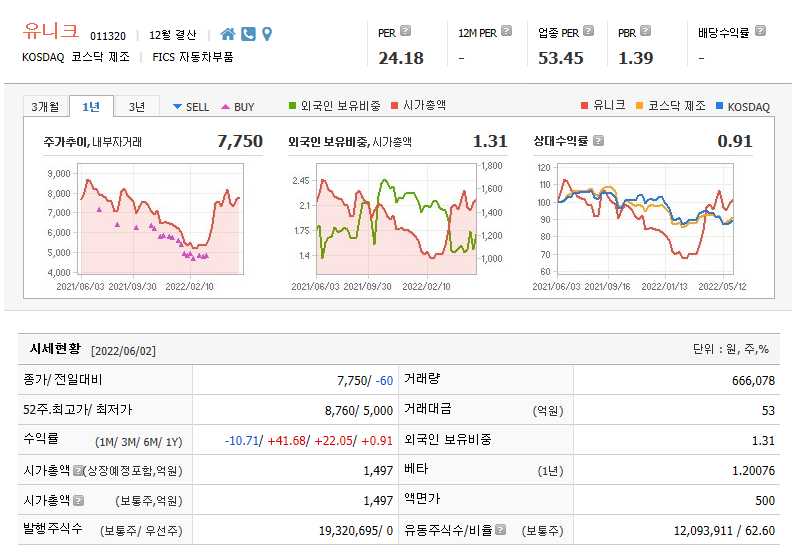
Task: Select the 1년 chart tab
Action: pyautogui.click(x=91, y=107)
